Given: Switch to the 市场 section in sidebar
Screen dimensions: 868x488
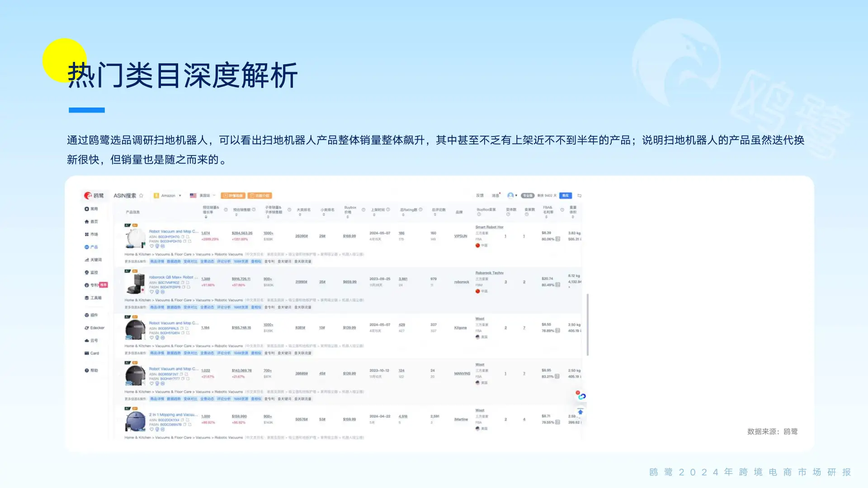Looking at the screenshot, I should click(x=93, y=234).
